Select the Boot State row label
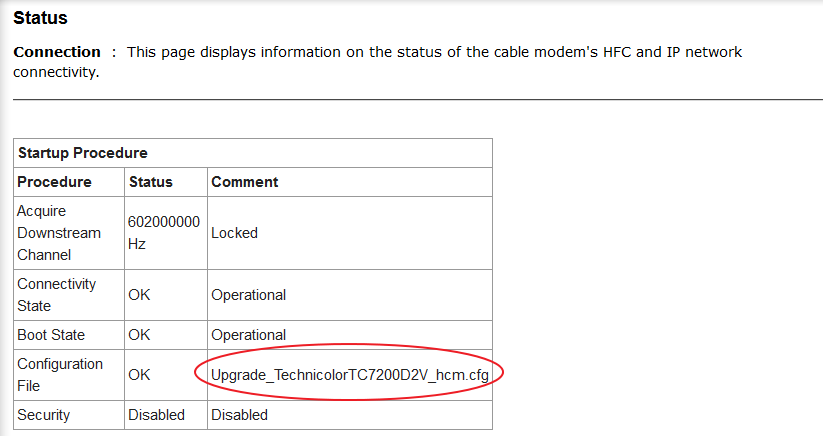The image size is (823, 436). click(x=51, y=335)
